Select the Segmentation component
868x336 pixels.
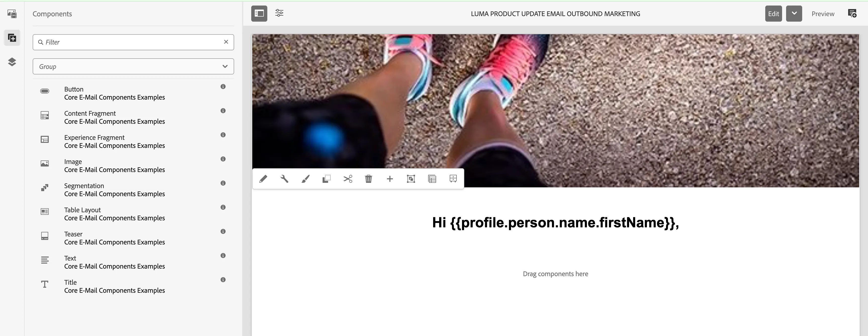click(x=133, y=190)
